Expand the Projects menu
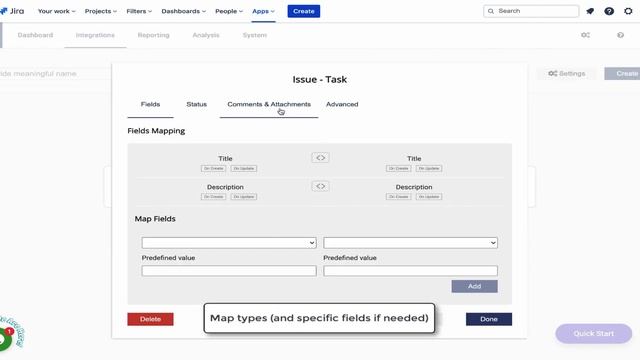This screenshot has width=640, height=360. tap(100, 11)
